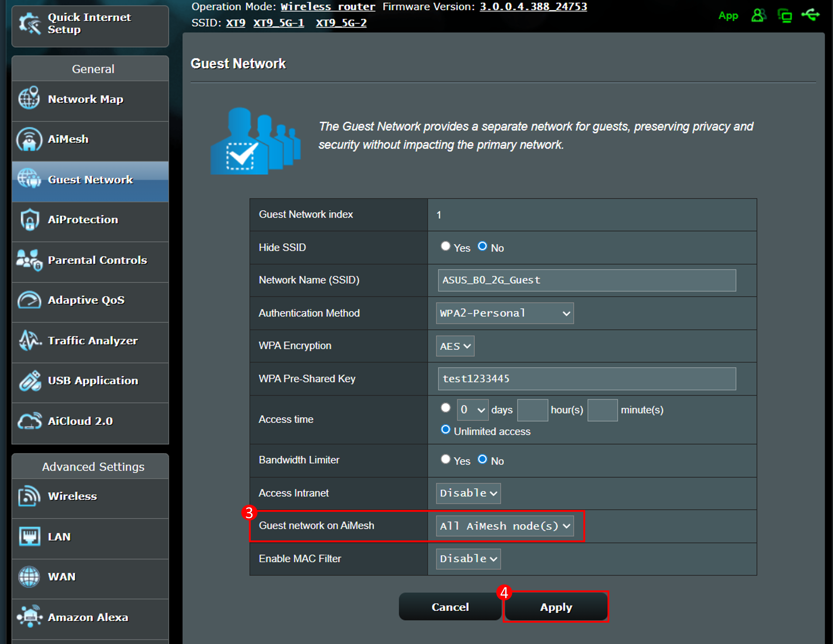Click the WPA Pre-Shared Key field
This screenshot has width=833, height=644.
click(x=586, y=379)
